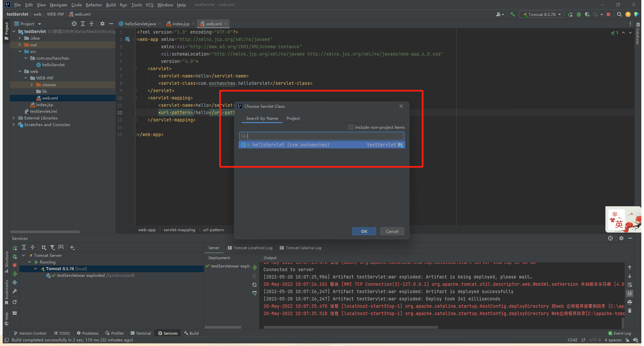The width and height of the screenshot is (644, 346).
Task: Collapse the Tomcat Server node in Services
Action: click(24, 256)
